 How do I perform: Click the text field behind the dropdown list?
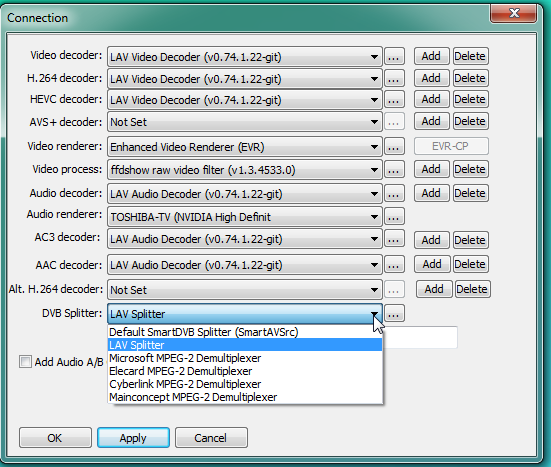point(420,337)
